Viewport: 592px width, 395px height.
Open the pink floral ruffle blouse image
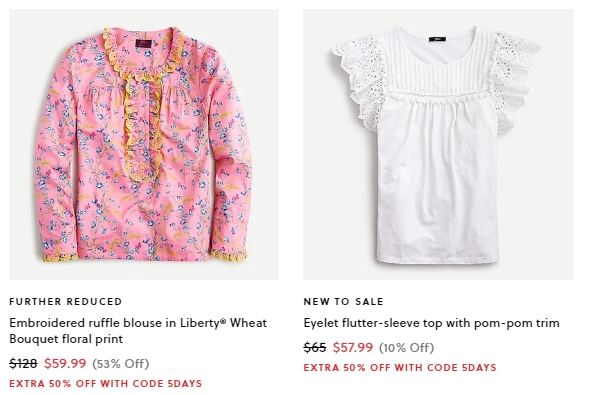[x=144, y=144]
